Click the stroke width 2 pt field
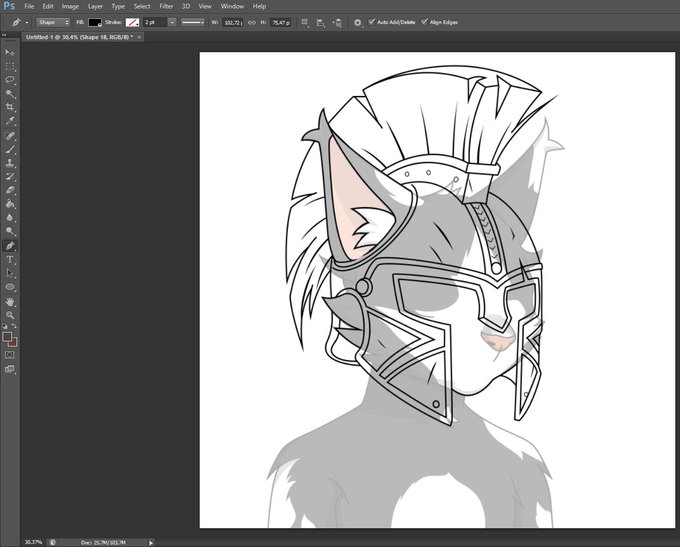680x547 pixels. click(x=155, y=22)
